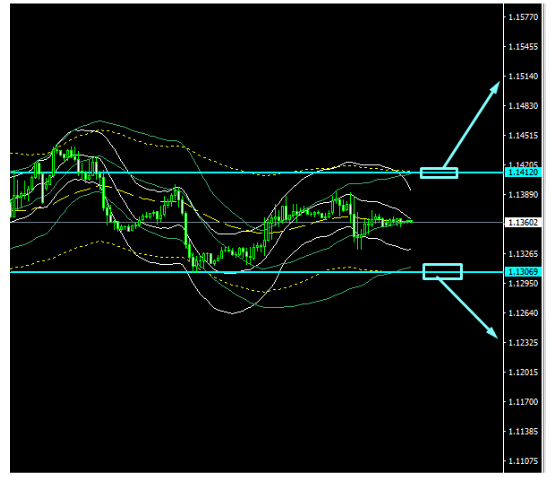Click the 1.14515 price scale label
This screenshot has width=551, height=477.
(523, 135)
